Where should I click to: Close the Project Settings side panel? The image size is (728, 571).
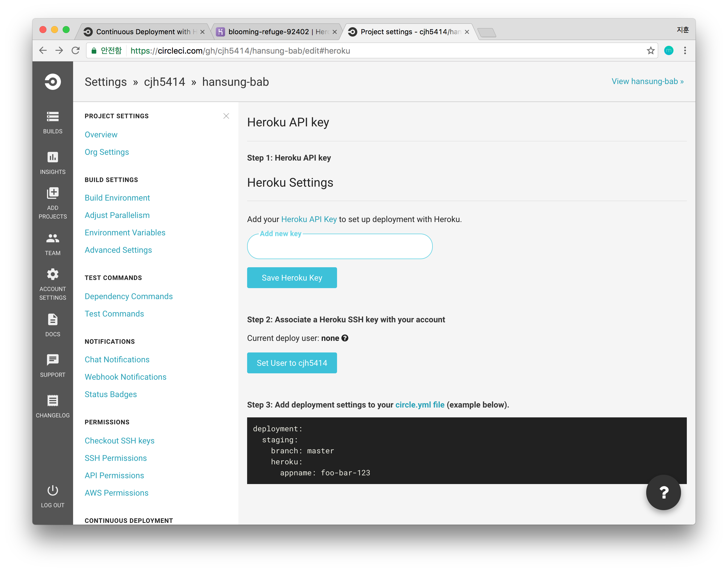pyautogui.click(x=226, y=116)
